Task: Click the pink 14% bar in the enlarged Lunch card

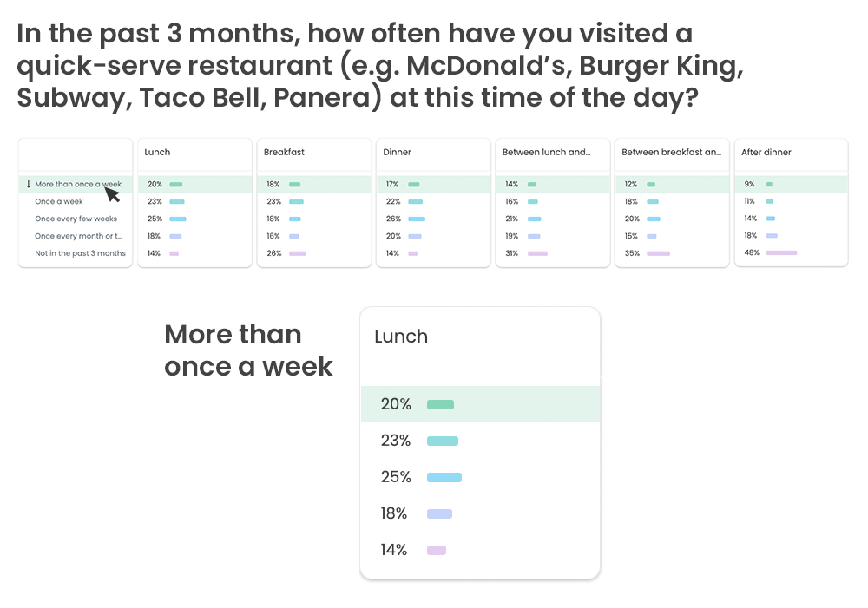Action: [x=437, y=550]
